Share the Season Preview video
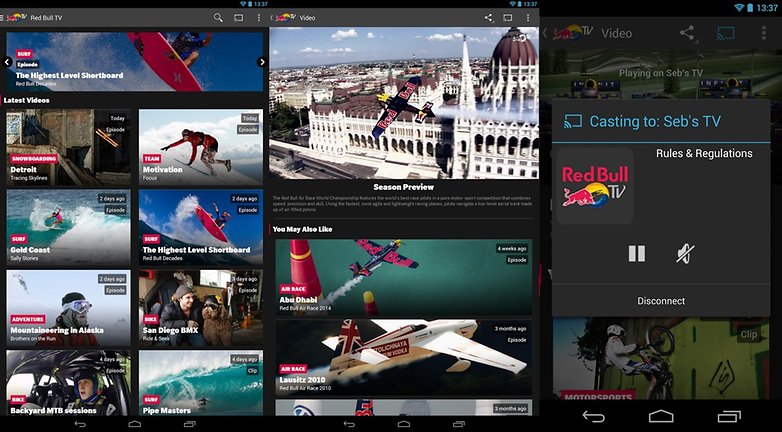 (488, 17)
